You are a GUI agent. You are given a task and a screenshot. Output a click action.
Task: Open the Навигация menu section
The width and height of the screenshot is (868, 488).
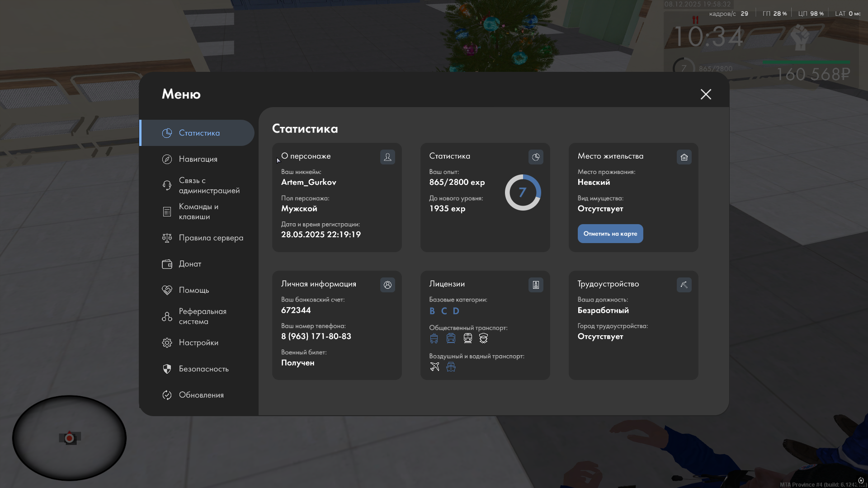(x=198, y=159)
